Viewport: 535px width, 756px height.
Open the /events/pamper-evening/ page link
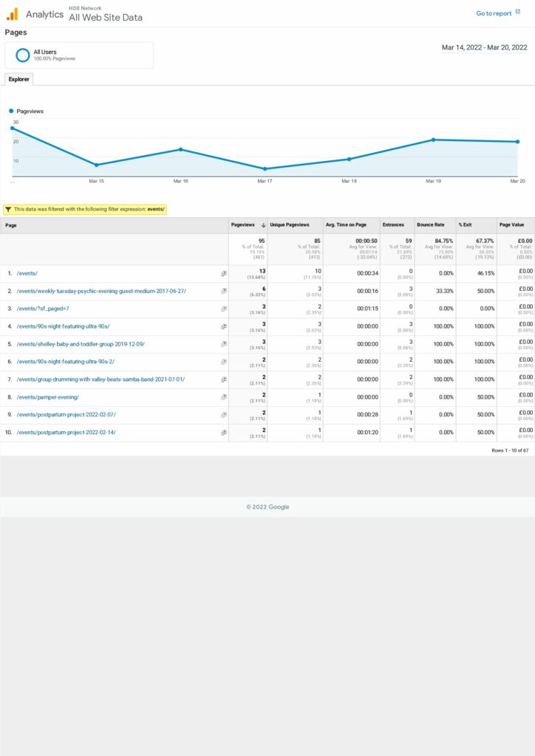48,397
